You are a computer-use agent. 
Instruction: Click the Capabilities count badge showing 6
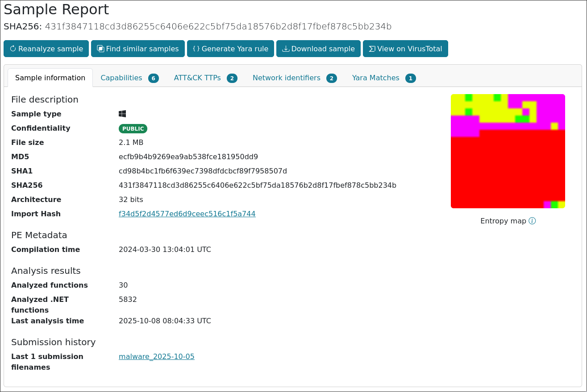pyautogui.click(x=154, y=78)
